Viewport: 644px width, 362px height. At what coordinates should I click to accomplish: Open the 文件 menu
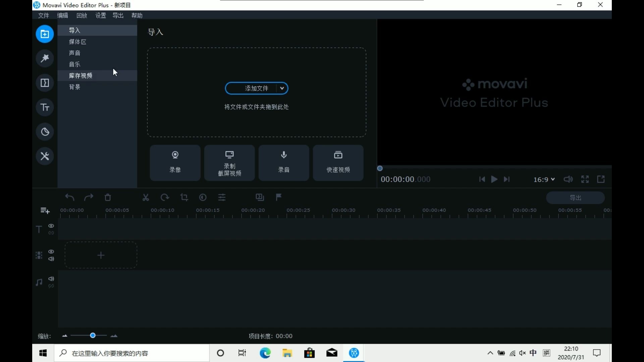click(44, 15)
